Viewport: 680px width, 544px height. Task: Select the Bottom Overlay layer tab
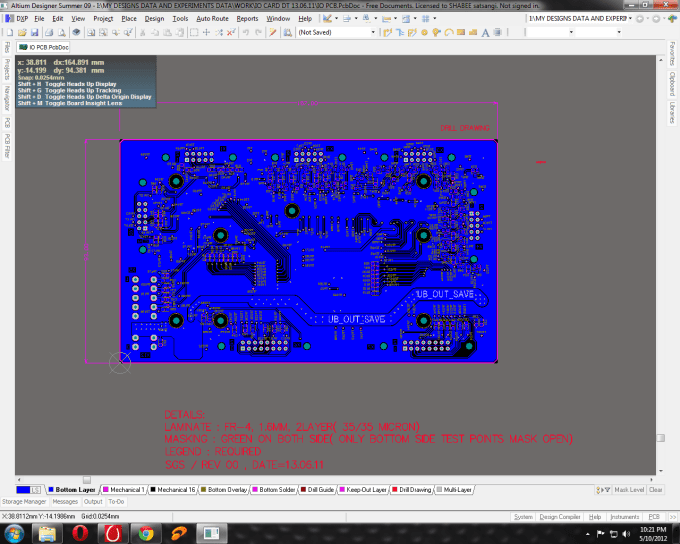pos(224,490)
